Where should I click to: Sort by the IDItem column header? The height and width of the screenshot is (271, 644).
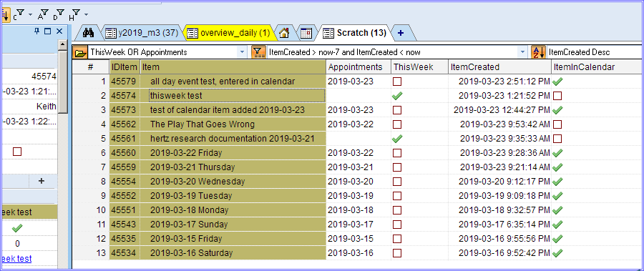coord(125,67)
